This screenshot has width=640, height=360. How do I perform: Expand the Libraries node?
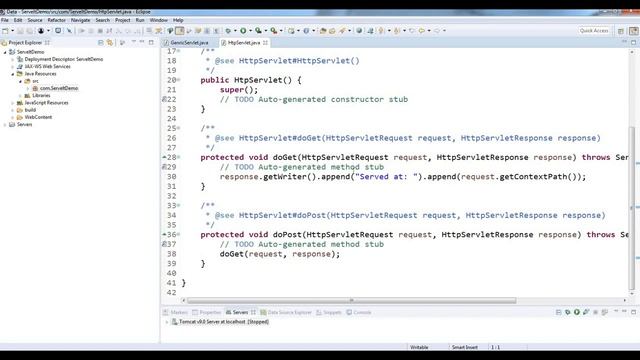(20, 96)
